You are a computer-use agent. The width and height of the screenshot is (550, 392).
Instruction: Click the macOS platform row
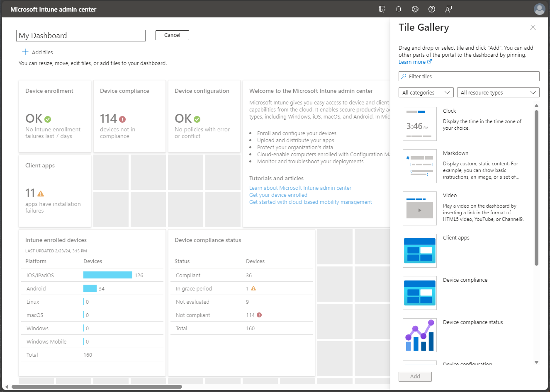[x=92, y=315]
